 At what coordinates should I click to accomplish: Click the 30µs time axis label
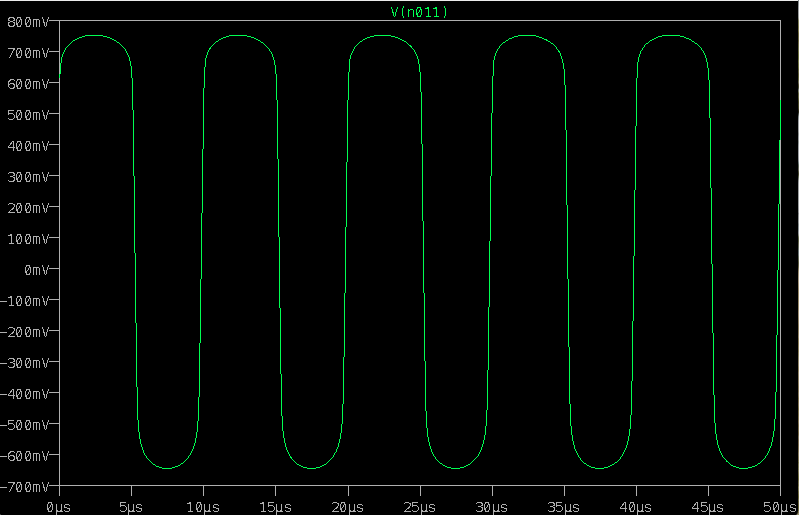(492, 507)
